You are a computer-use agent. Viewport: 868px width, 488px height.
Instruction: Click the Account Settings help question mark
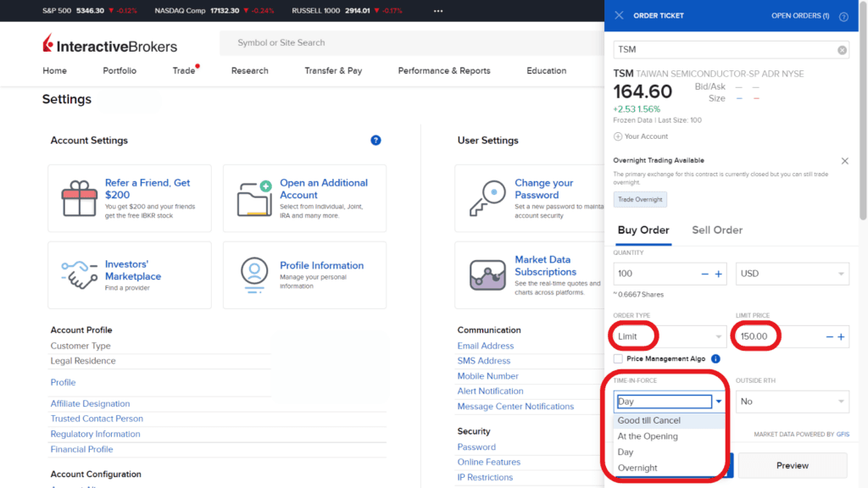pyautogui.click(x=376, y=140)
